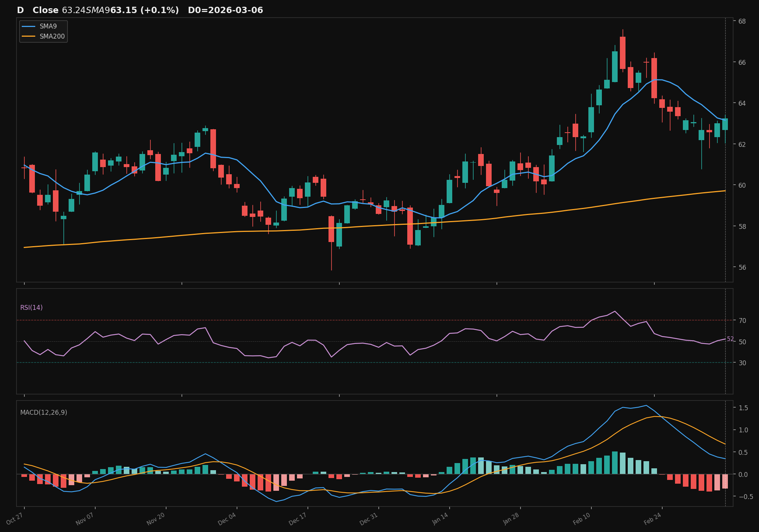Click the RSI current value 52 annotation
This screenshot has height=532, width=759.
coord(730,339)
